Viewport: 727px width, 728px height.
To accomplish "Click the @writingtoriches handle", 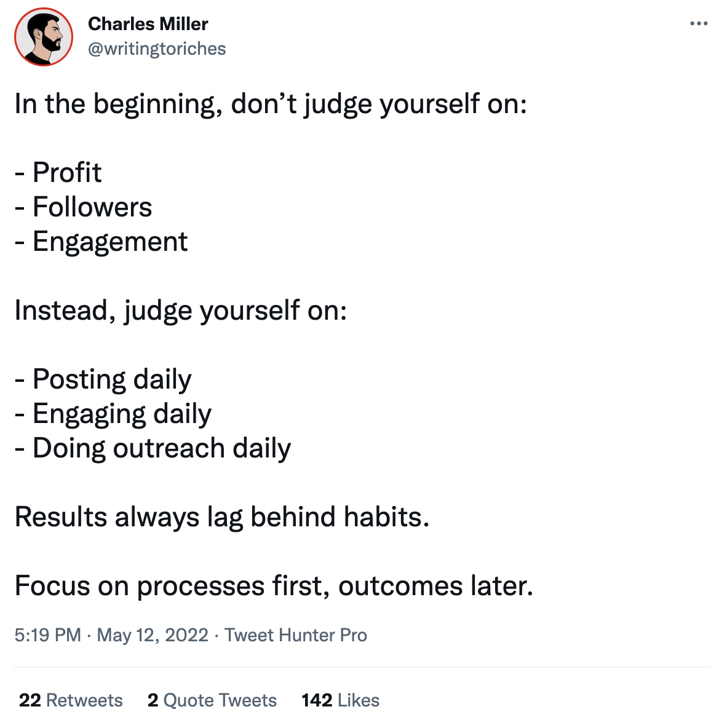I will (x=157, y=49).
